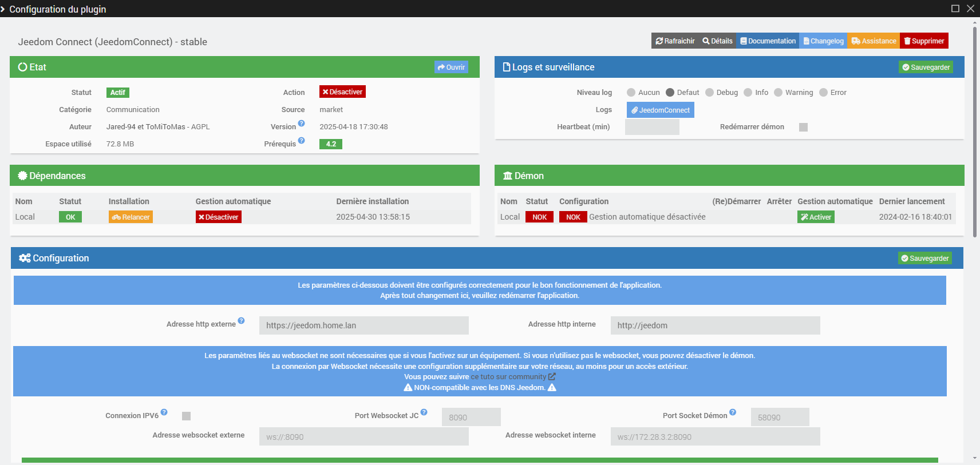Click the Démon building icon in header
Image resolution: width=980 pixels, height=465 pixels.
click(508, 176)
